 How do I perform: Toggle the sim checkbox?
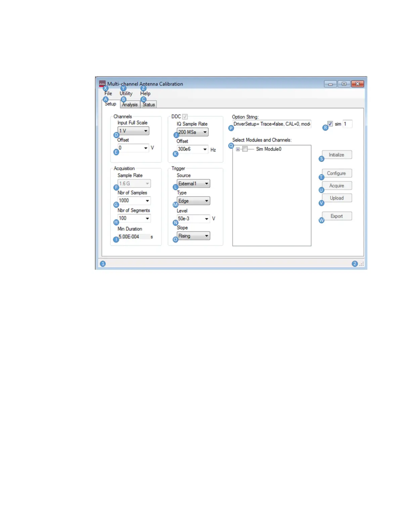pos(330,124)
